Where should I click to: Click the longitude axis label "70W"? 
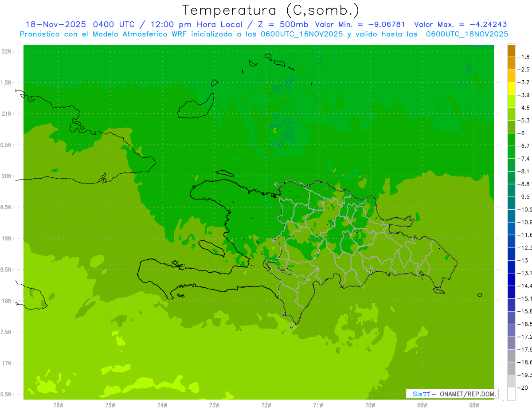pos(370,405)
